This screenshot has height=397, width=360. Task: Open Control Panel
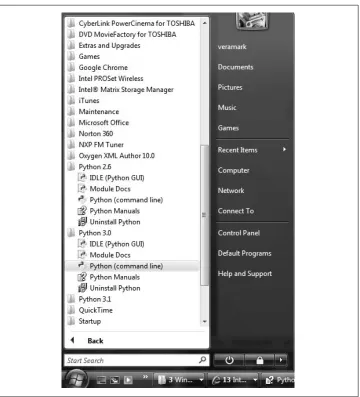(x=239, y=233)
